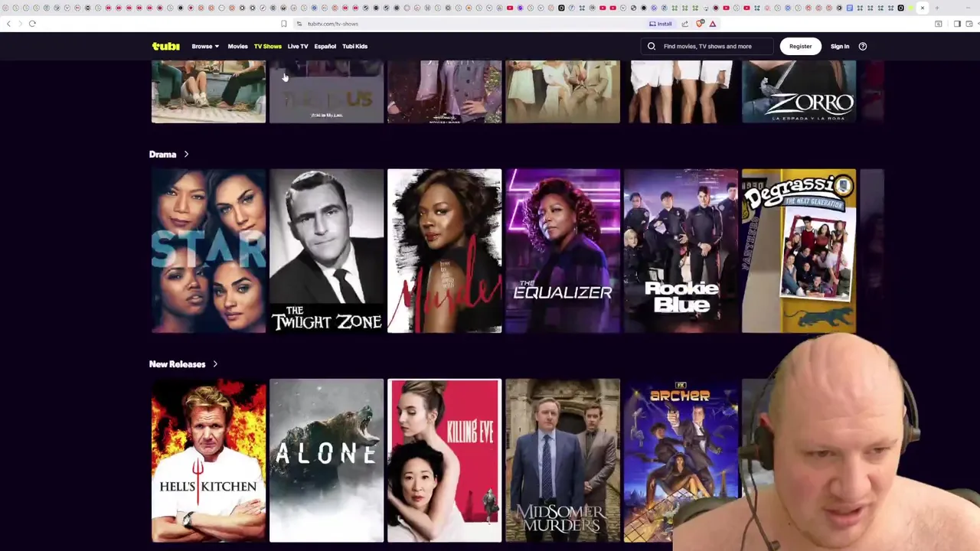Go to the Movies section
Screen dimensions: 980x551
point(237,46)
